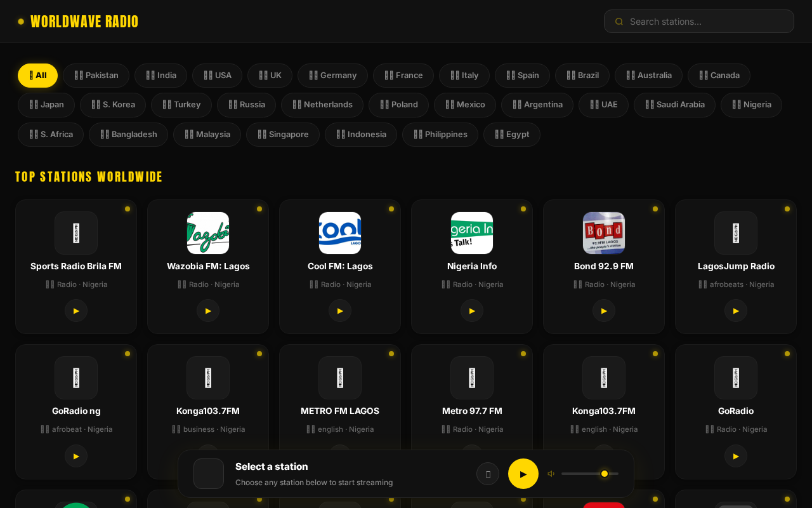Play the Sports Radio Brila FM station
The width and height of the screenshot is (812, 508).
click(x=76, y=311)
